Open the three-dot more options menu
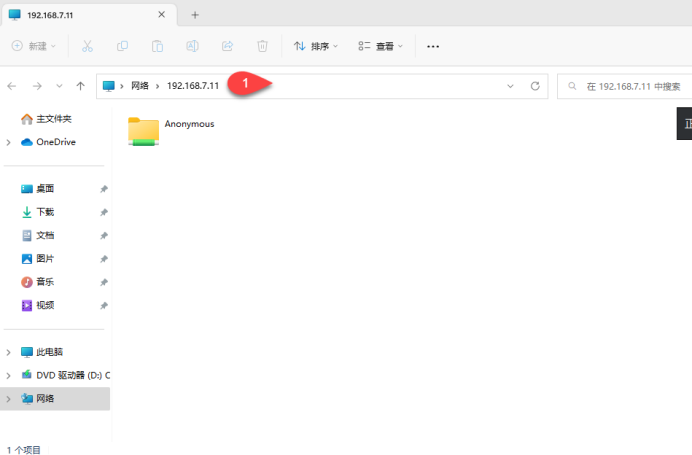The height and width of the screenshot is (455, 692). 433,46
